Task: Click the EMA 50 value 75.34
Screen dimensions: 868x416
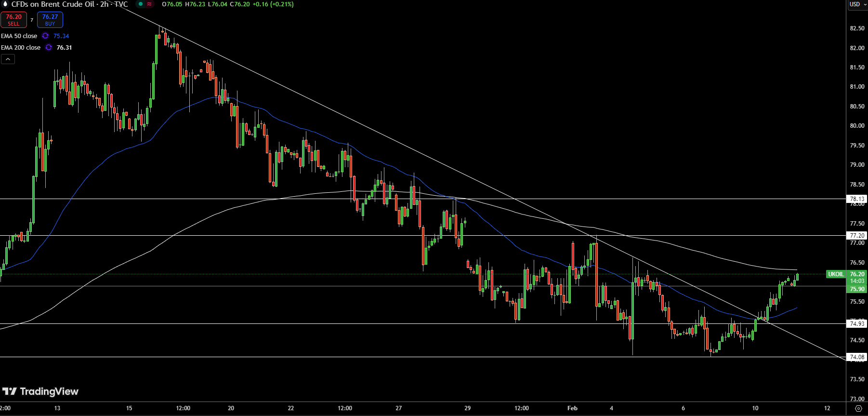Action: (61, 36)
